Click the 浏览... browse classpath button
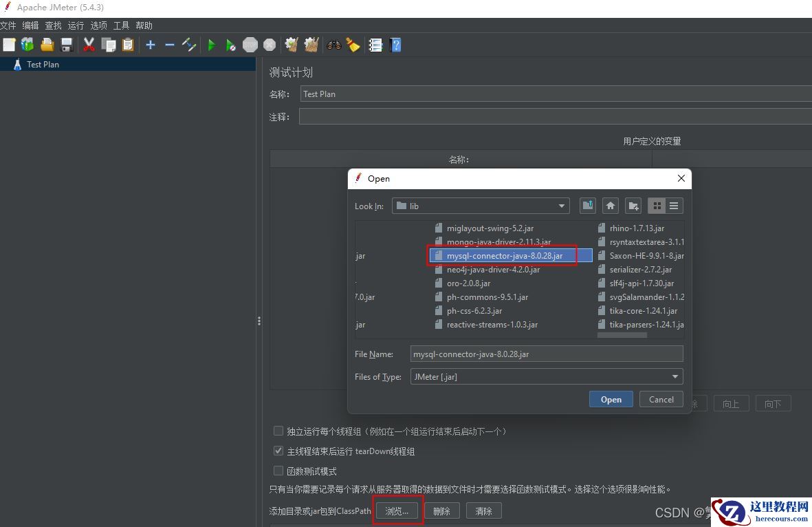This screenshot has width=812, height=527. click(397, 511)
